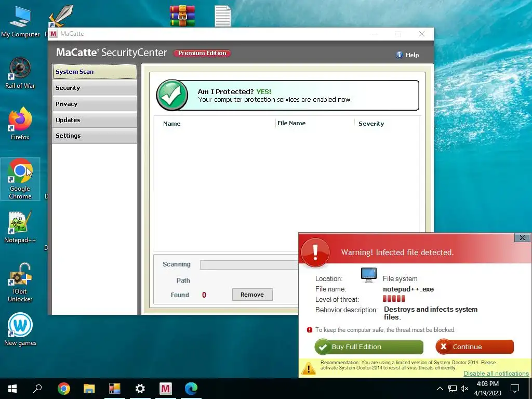532x399 pixels.
Task: Open Chrome from the taskbar
Action: coord(64,389)
